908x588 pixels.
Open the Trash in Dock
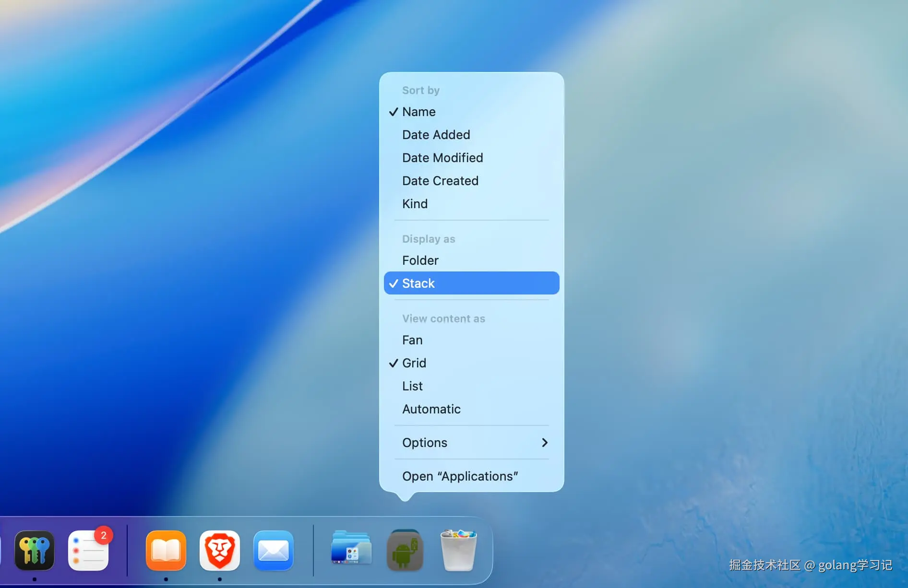click(459, 550)
